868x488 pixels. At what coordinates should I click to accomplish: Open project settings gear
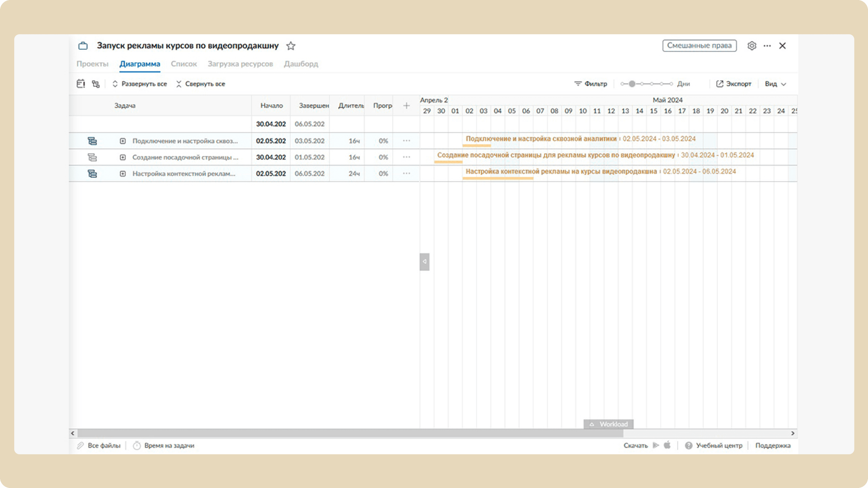click(x=752, y=46)
